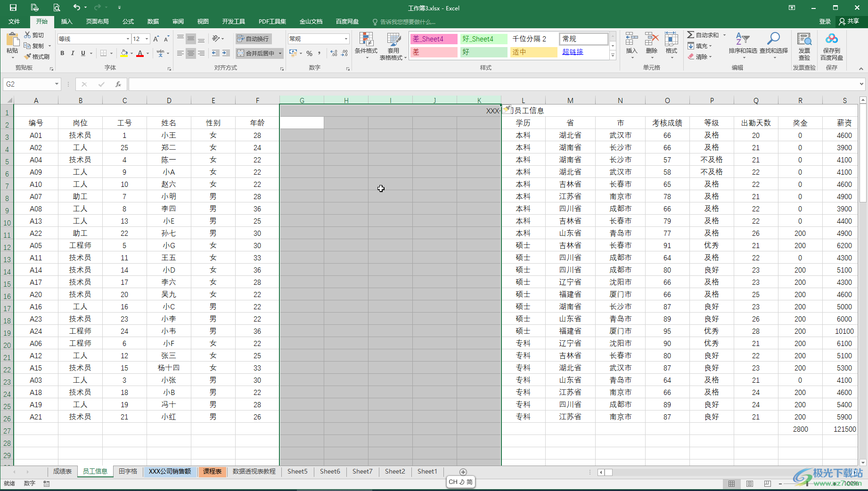
Task: Decrease font size with the small A icon
Action: pyautogui.click(x=167, y=39)
